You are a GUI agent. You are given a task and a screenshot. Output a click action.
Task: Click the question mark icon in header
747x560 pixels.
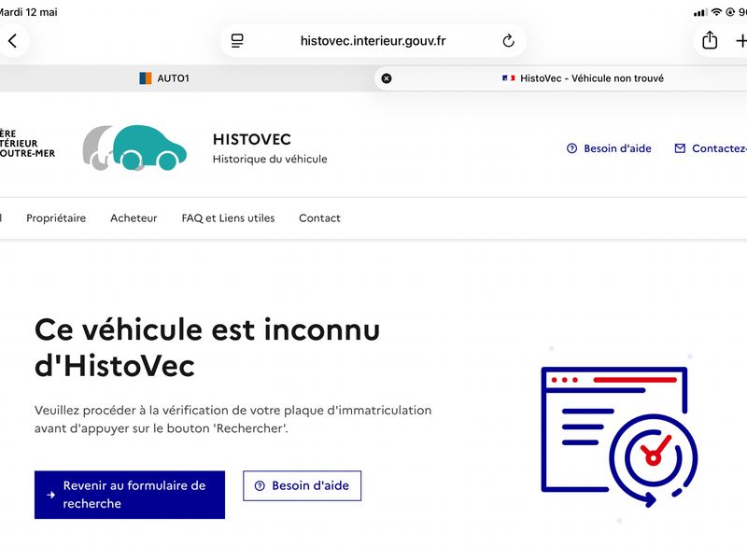point(571,148)
